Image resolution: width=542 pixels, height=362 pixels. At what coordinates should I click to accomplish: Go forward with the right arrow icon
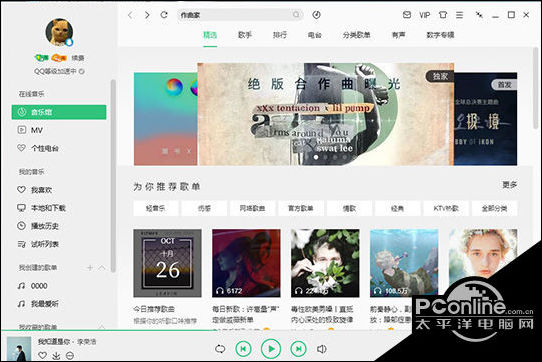click(x=147, y=15)
